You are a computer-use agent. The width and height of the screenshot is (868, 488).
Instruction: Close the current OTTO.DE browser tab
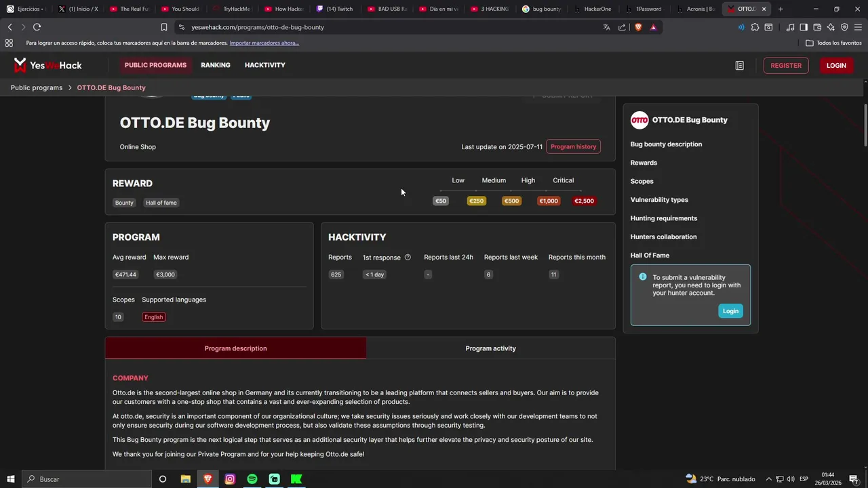click(x=764, y=9)
